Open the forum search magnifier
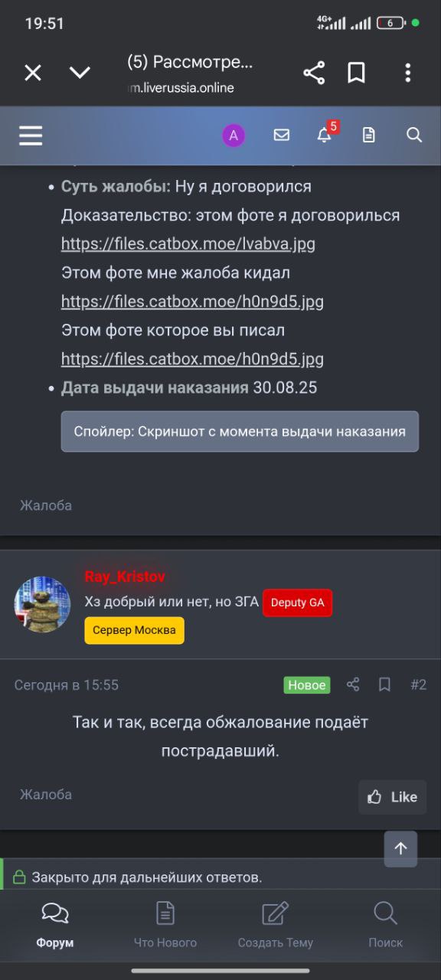The width and height of the screenshot is (441, 980). (414, 136)
